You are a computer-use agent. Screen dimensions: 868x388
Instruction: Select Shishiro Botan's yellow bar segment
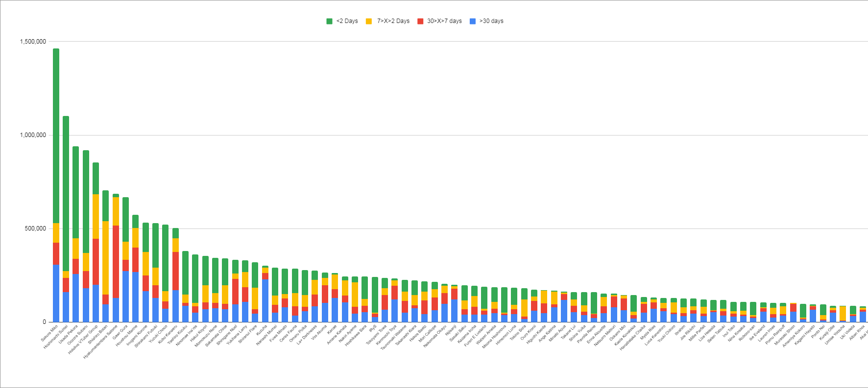[105, 257]
